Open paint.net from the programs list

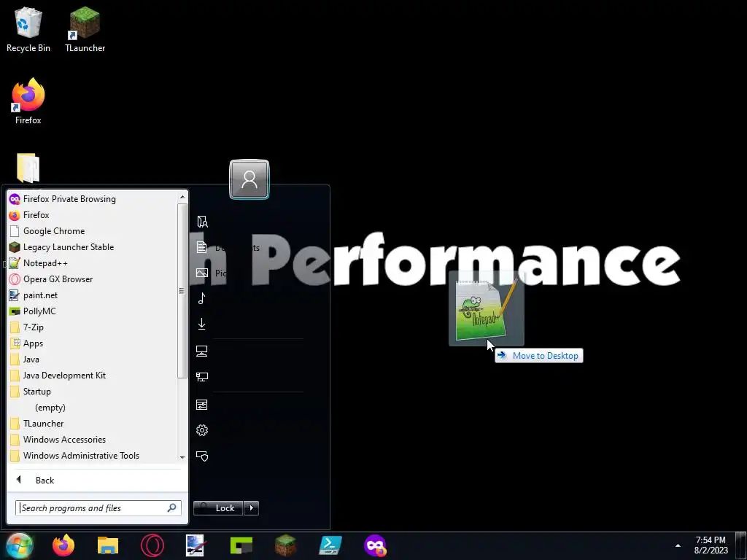point(93,295)
